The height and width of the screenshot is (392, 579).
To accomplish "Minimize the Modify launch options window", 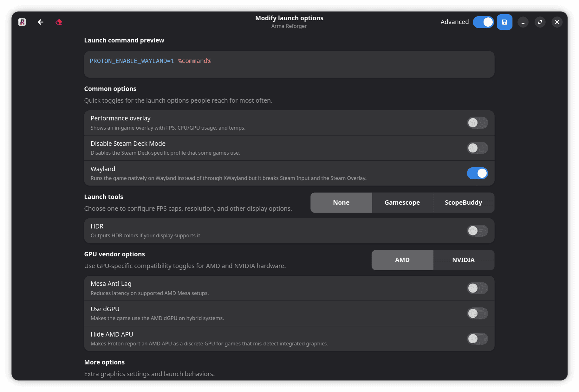I will (523, 22).
